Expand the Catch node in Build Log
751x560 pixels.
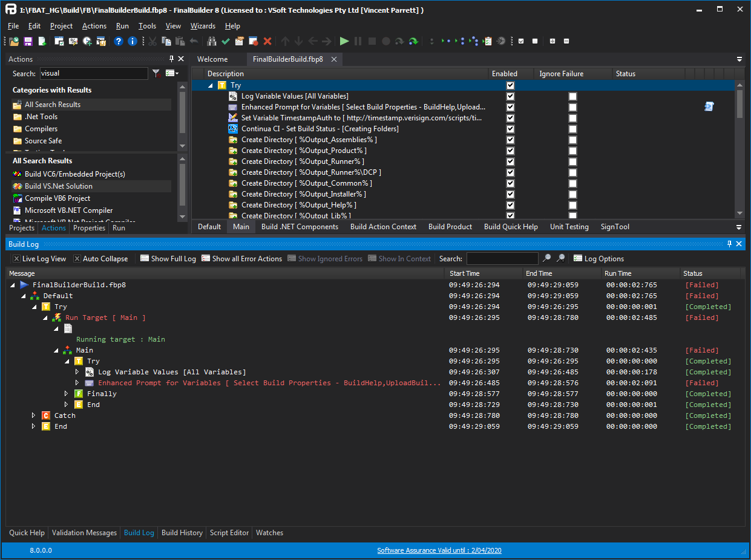point(34,415)
